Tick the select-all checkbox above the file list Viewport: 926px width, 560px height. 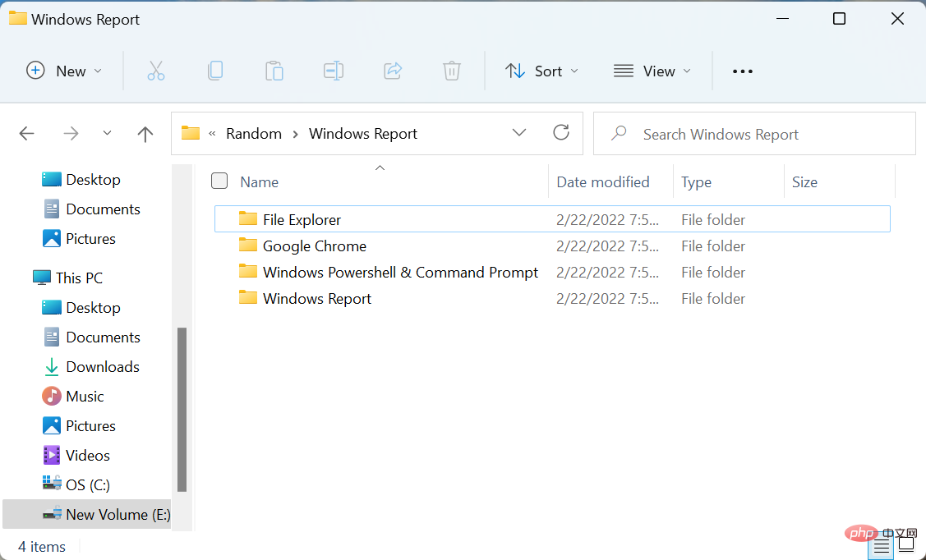coord(219,181)
